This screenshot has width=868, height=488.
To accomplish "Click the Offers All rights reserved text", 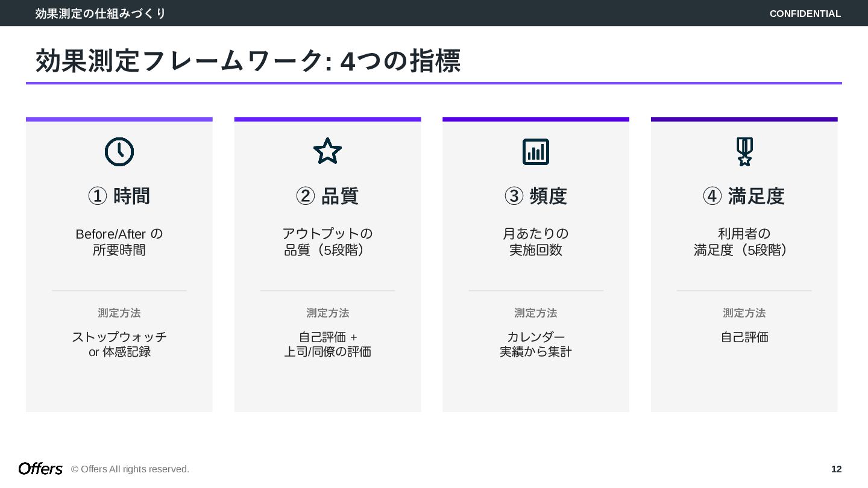I will [x=130, y=469].
